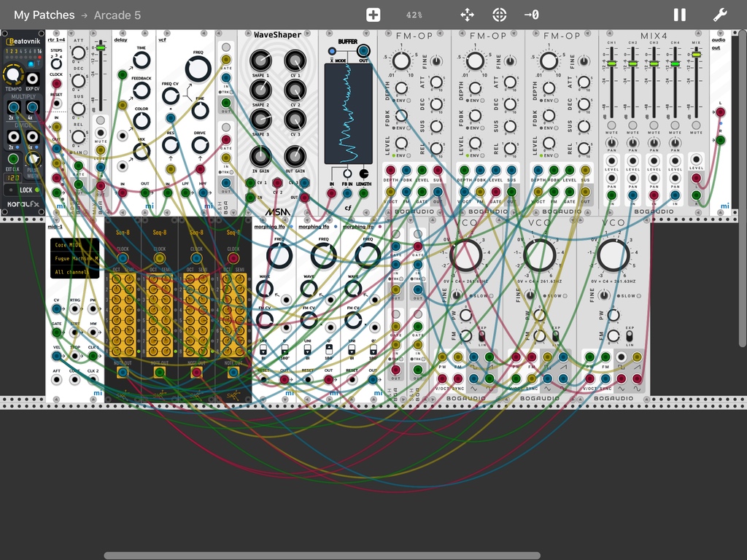The height and width of the screenshot is (560, 747).
Task: Click the midi-1 GATE output jack
Action: tap(56, 332)
